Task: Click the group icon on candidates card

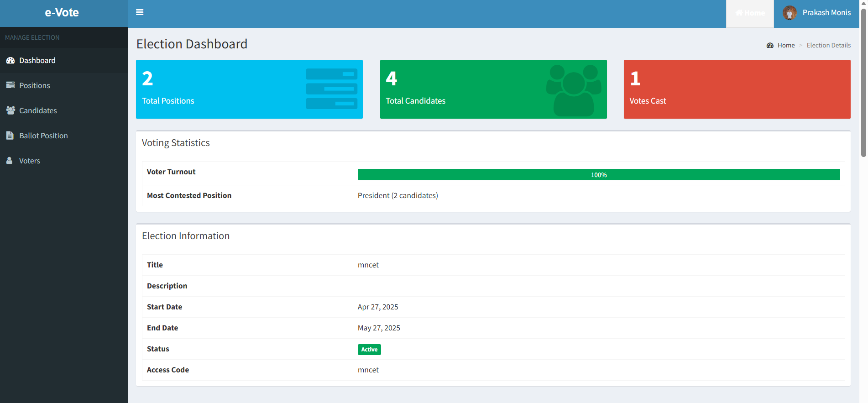Action: click(x=574, y=90)
